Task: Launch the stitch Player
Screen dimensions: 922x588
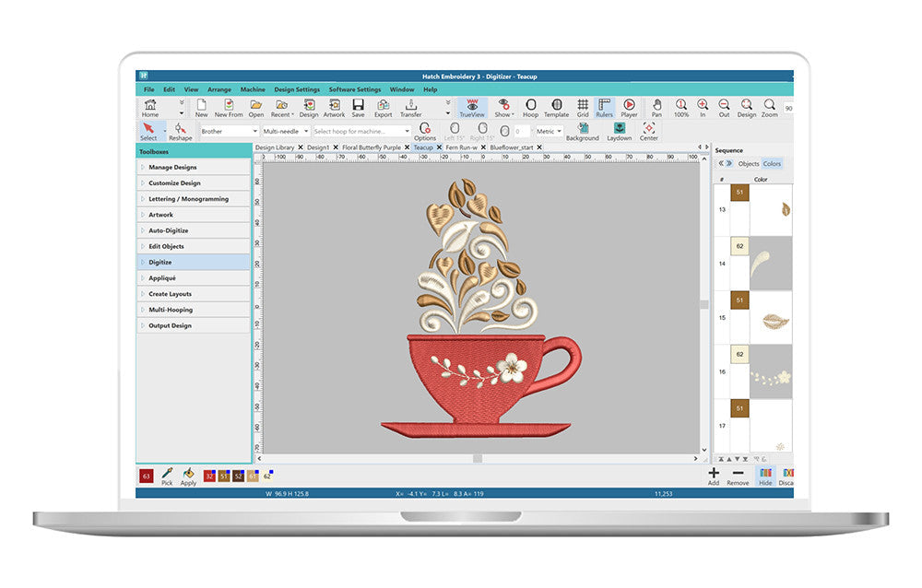Action: coord(629,108)
